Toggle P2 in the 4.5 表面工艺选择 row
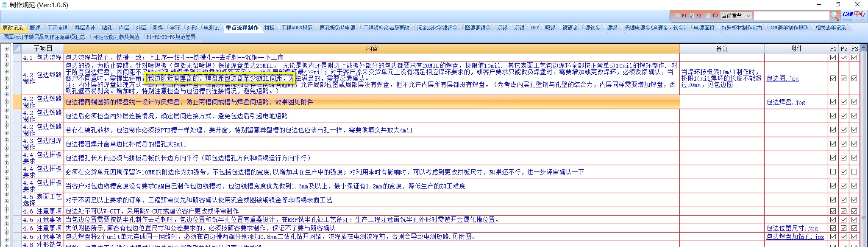The height and width of the screenshot is (247, 868). (x=843, y=200)
